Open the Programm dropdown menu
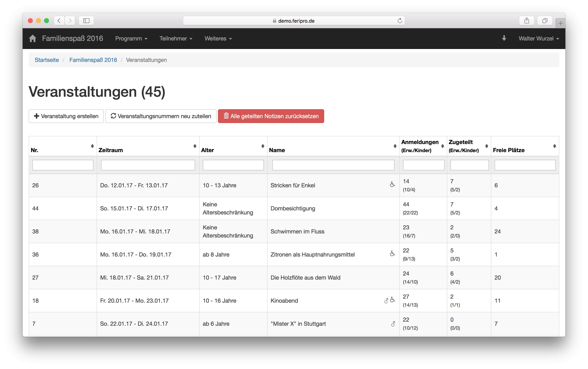The height and width of the screenshot is (369, 588). point(131,39)
